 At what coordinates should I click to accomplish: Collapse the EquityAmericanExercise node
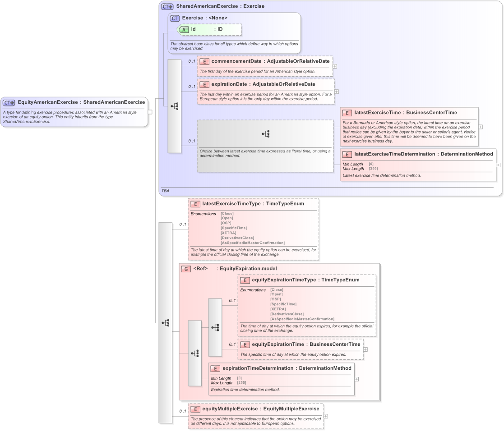[150, 112]
